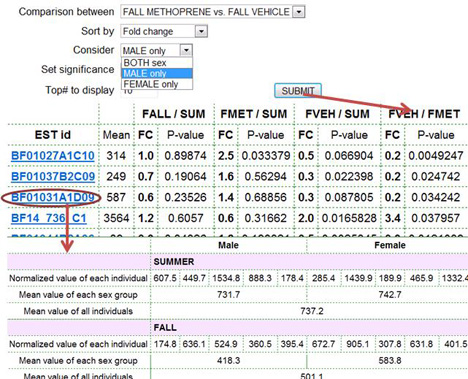Click summer male group mean 731.7

(x=228, y=295)
